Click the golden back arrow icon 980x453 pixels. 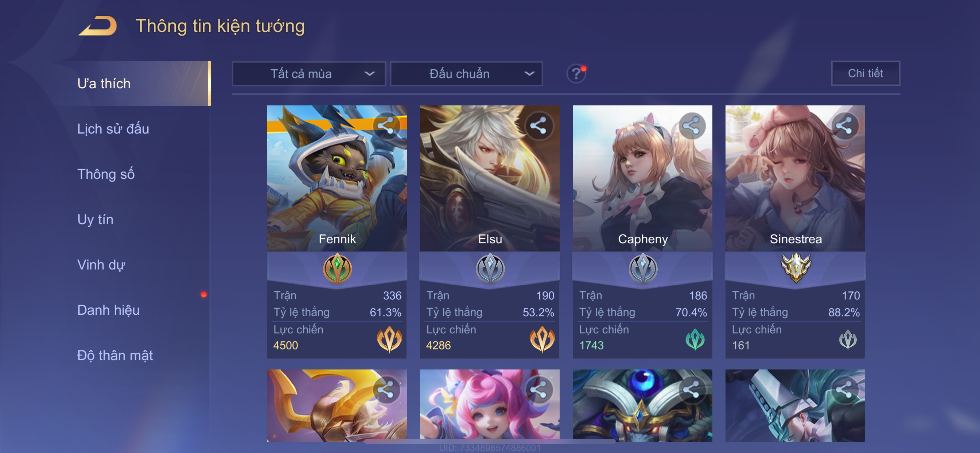point(97,26)
